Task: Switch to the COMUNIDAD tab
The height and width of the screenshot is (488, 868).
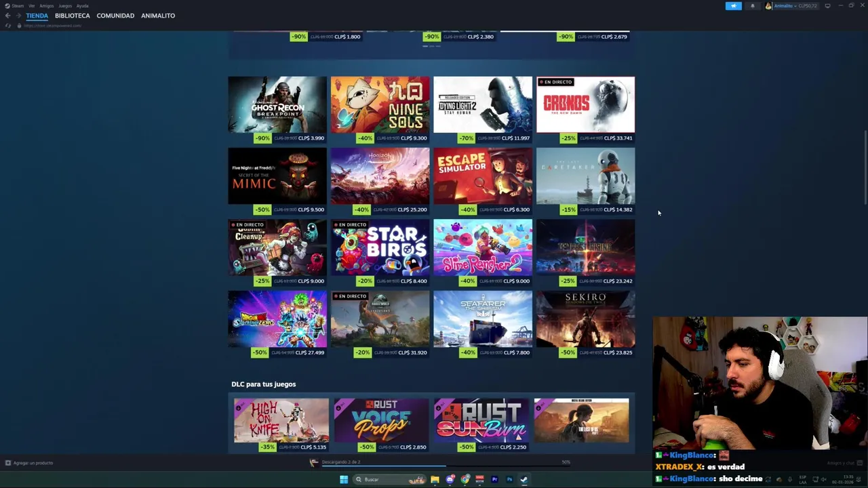Action: tap(115, 16)
